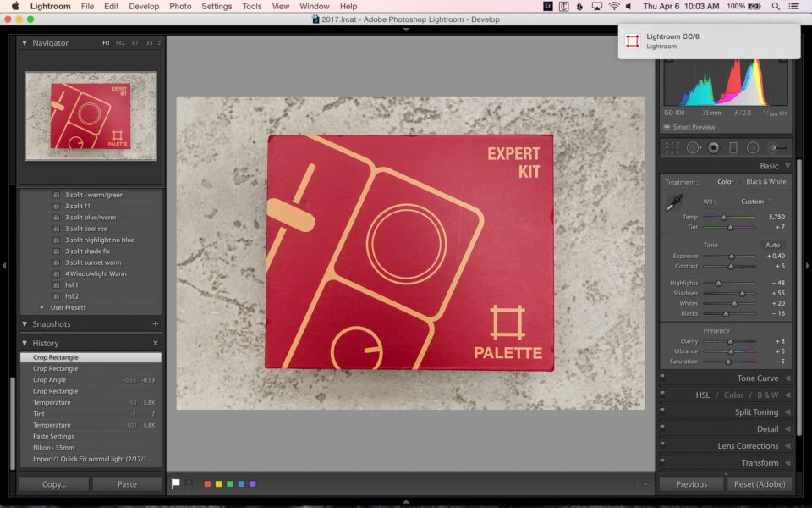Open Notification Center list icon
812x508 pixels.
793,6
